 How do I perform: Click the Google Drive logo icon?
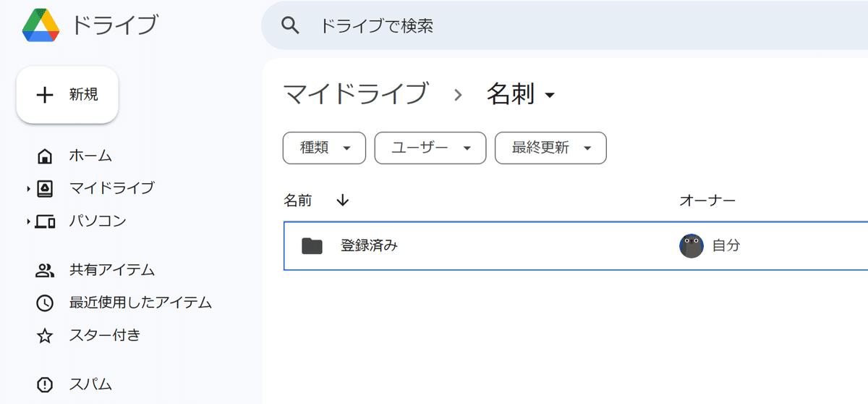point(41,25)
